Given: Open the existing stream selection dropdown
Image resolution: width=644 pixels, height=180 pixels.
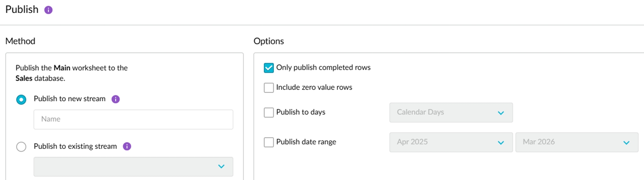Looking at the screenshot, I should click(x=133, y=167).
